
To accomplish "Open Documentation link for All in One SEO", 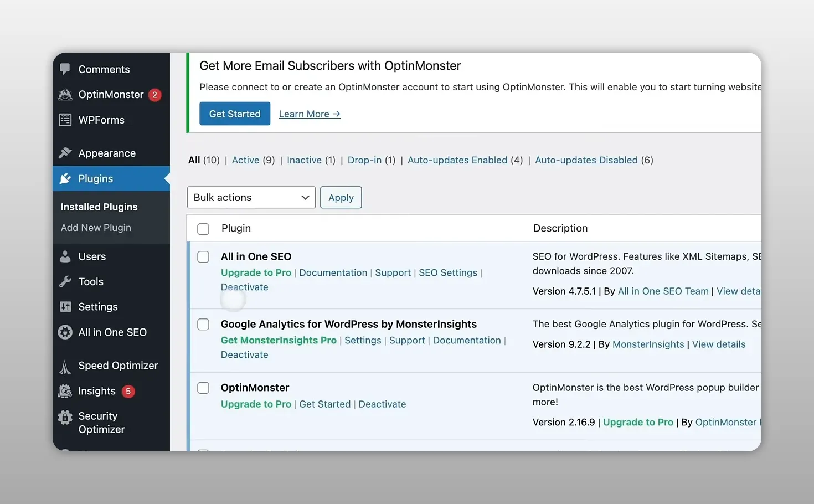I will click(x=333, y=272).
